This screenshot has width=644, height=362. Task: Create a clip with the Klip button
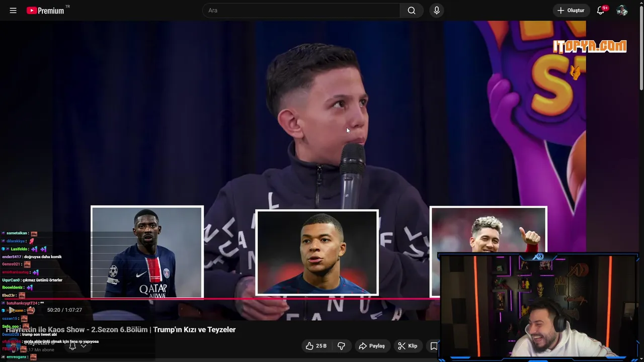408,346
